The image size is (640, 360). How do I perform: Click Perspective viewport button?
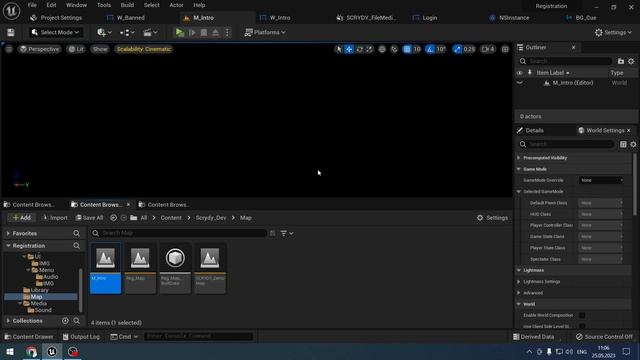[x=40, y=49]
